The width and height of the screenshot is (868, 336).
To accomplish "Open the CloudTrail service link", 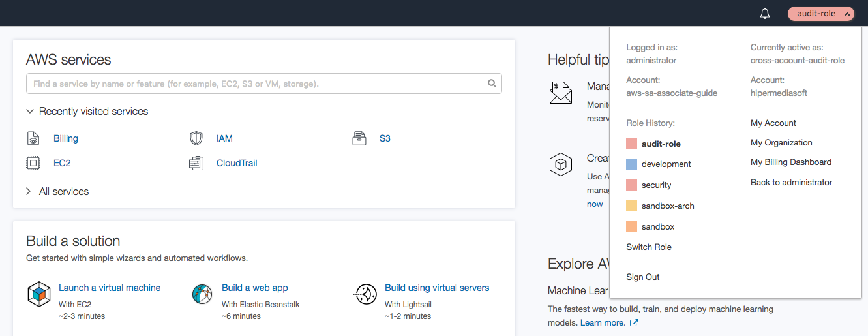I will [237, 163].
